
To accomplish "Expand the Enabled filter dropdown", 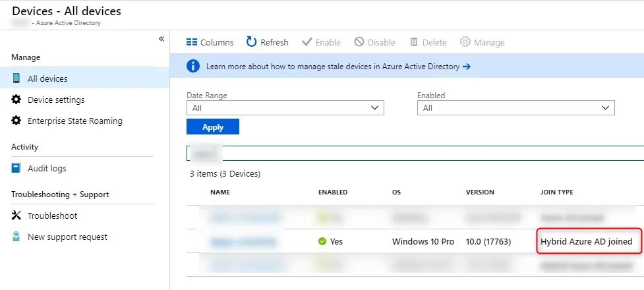I will (516, 107).
